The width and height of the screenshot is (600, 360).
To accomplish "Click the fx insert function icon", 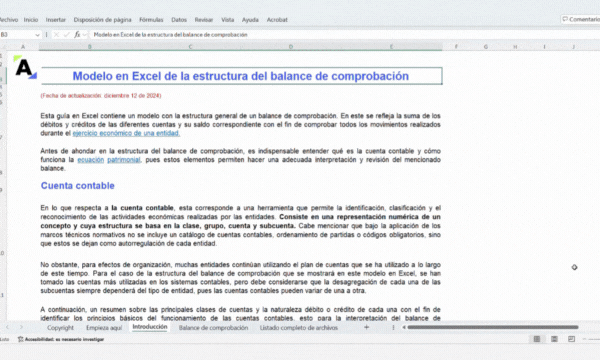I will [77, 34].
